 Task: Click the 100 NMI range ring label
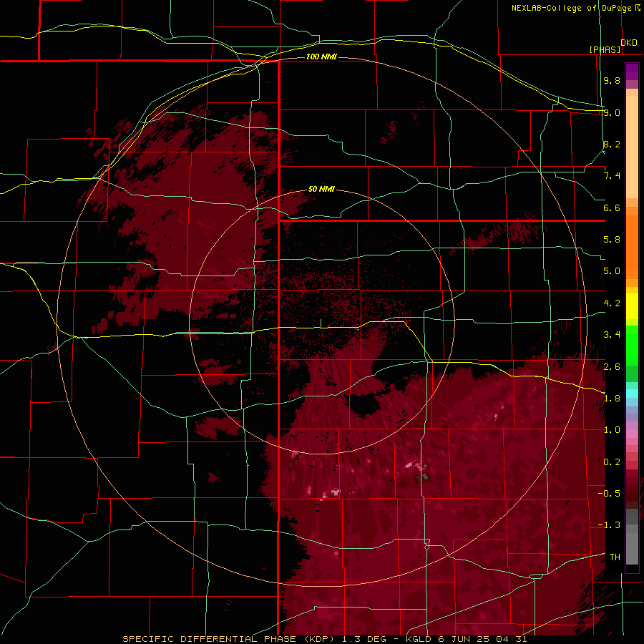point(321,57)
